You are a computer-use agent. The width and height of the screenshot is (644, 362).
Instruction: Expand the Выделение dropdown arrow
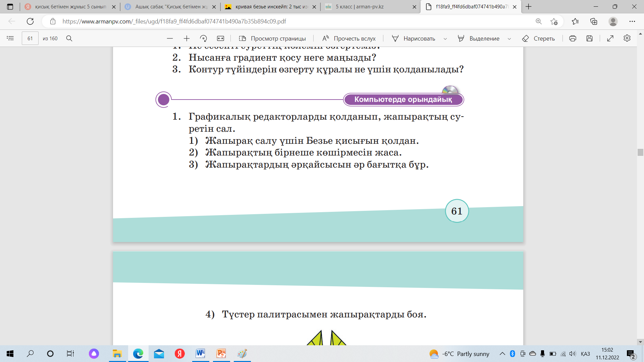coord(509,39)
